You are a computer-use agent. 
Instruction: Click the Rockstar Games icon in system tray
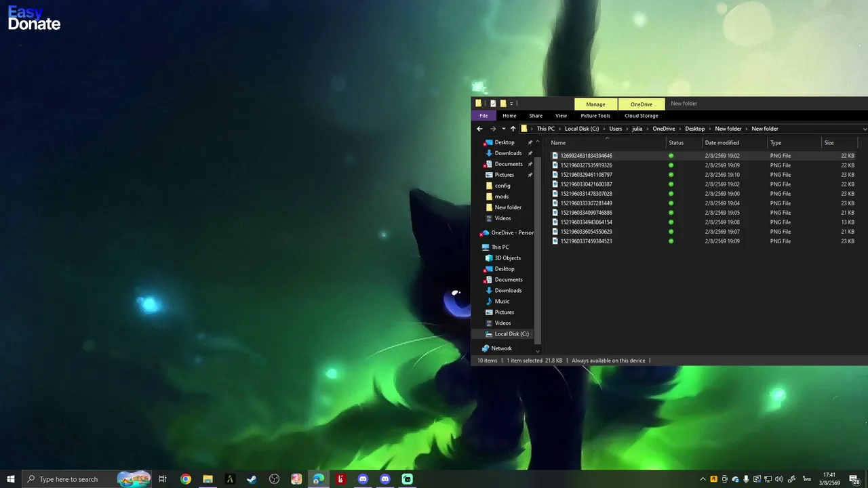[714, 479]
